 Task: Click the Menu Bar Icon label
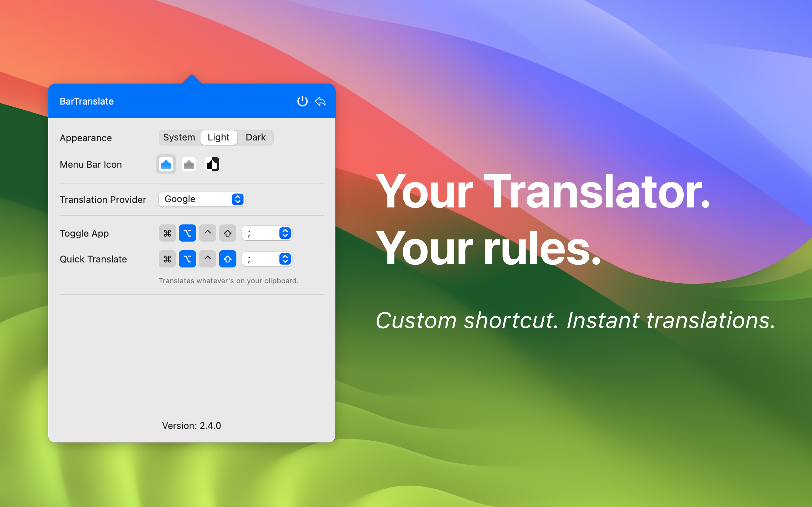(x=91, y=165)
